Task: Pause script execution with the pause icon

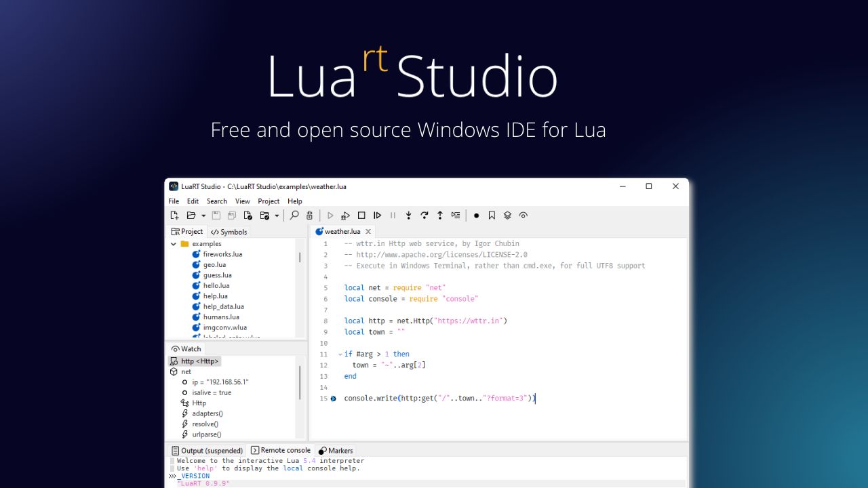Action: (392, 215)
